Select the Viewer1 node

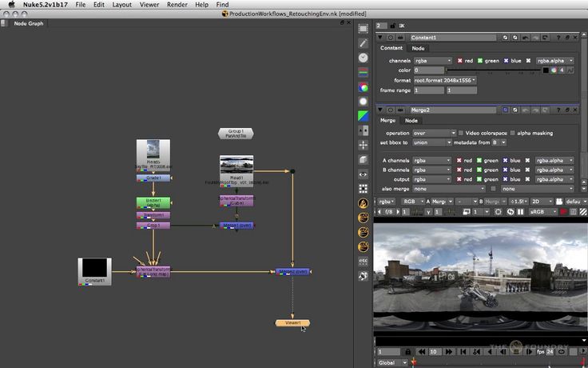point(292,322)
